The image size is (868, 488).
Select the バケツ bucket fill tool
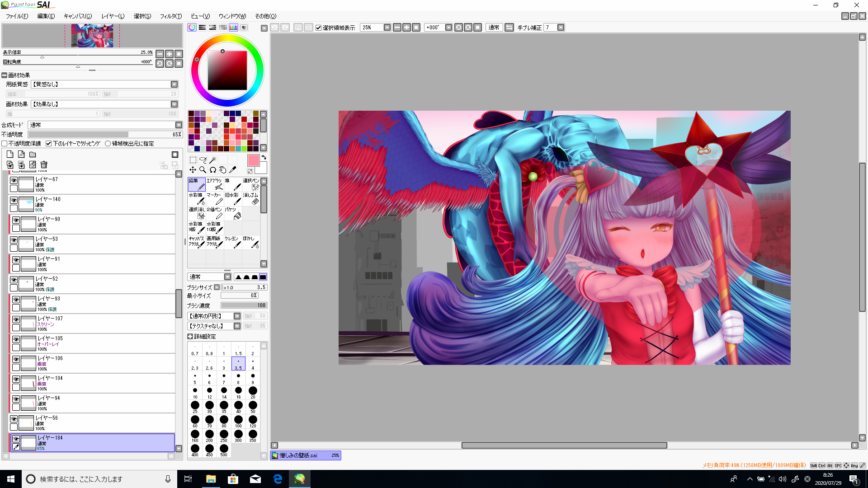[233, 213]
